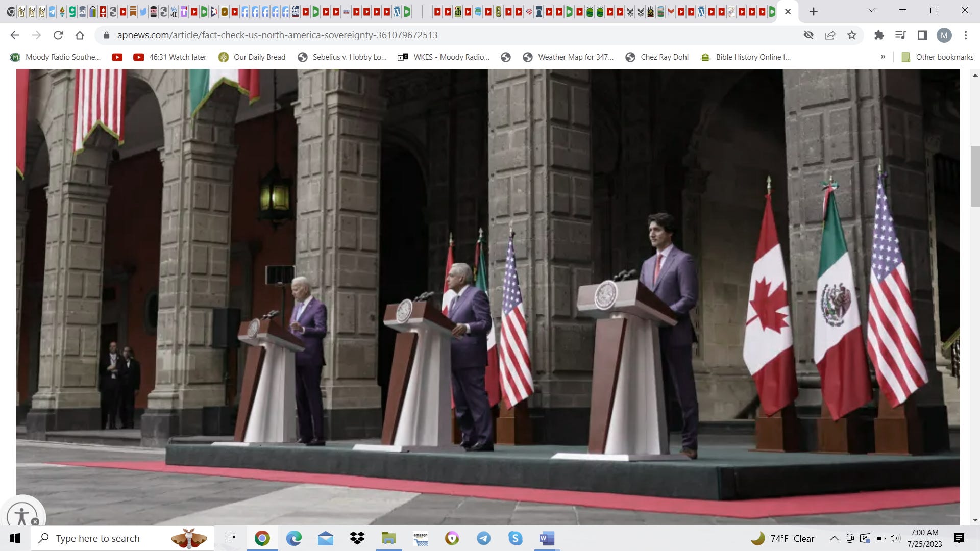Show hidden system tray icons

point(834,538)
